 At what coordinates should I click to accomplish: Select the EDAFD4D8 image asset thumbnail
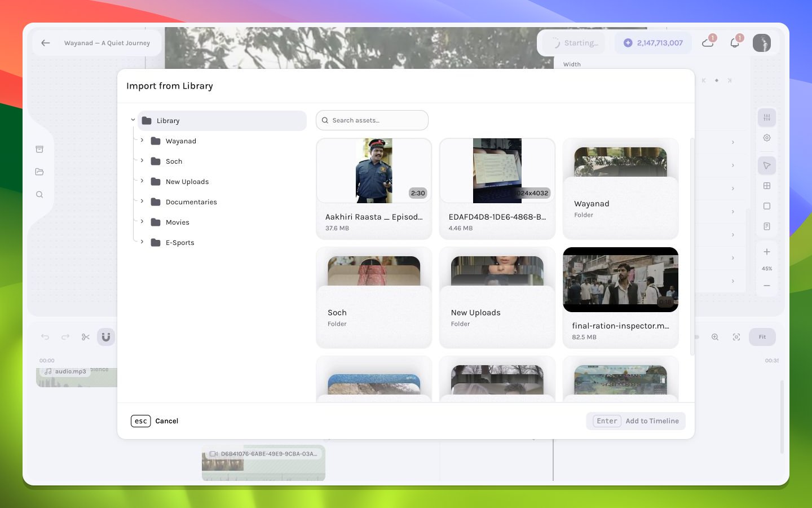click(x=497, y=170)
